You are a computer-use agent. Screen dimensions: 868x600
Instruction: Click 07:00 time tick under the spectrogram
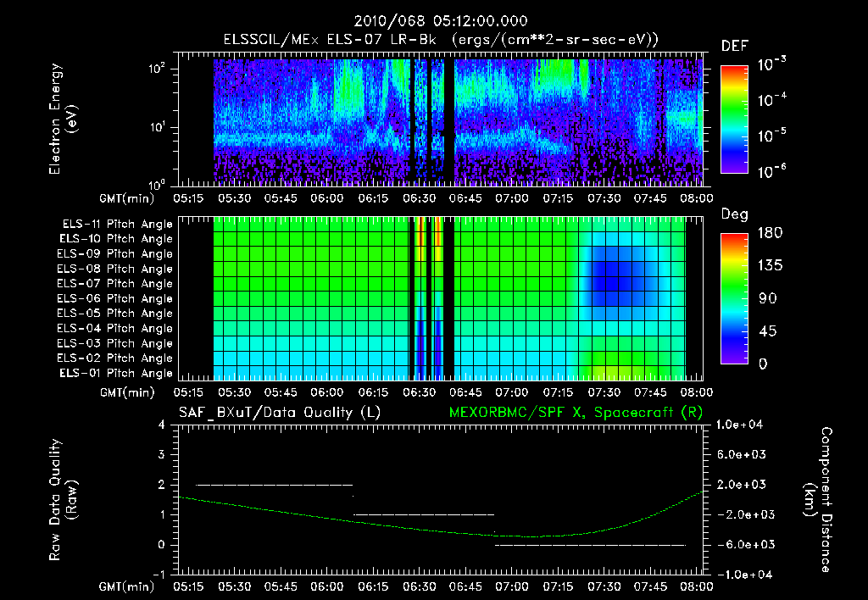[x=511, y=198]
